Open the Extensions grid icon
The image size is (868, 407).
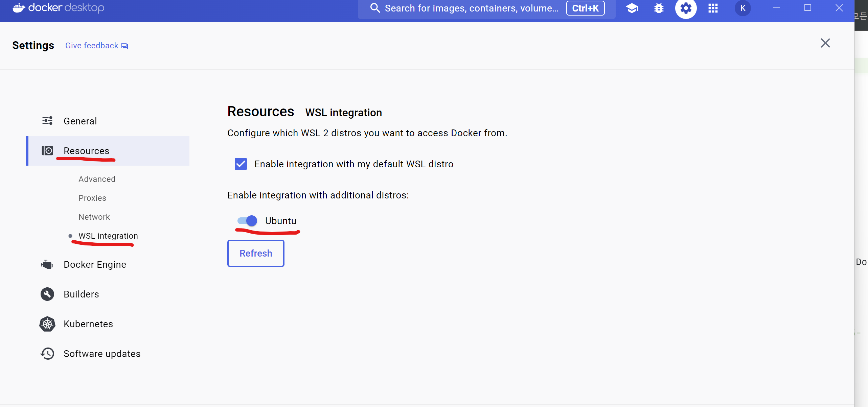click(713, 8)
